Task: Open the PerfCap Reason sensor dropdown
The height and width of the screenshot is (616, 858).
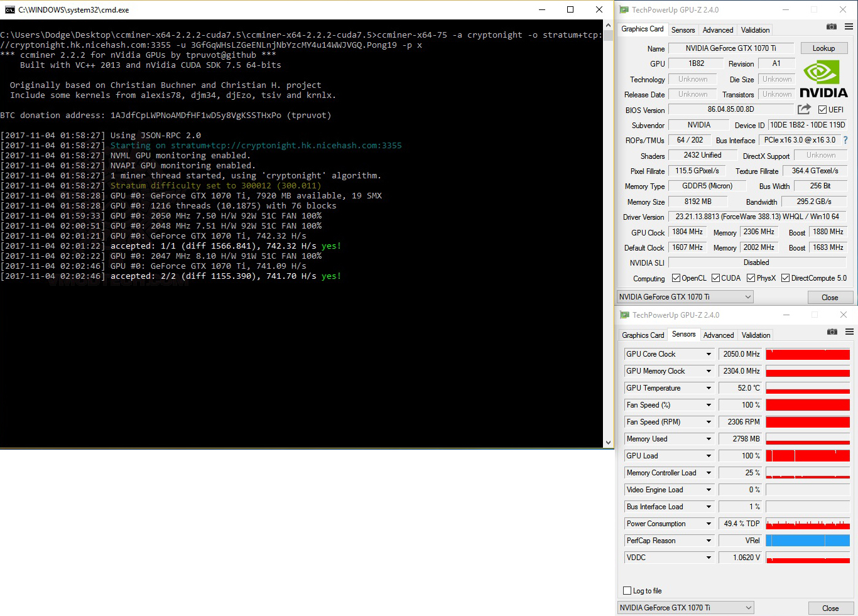Action: click(709, 541)
